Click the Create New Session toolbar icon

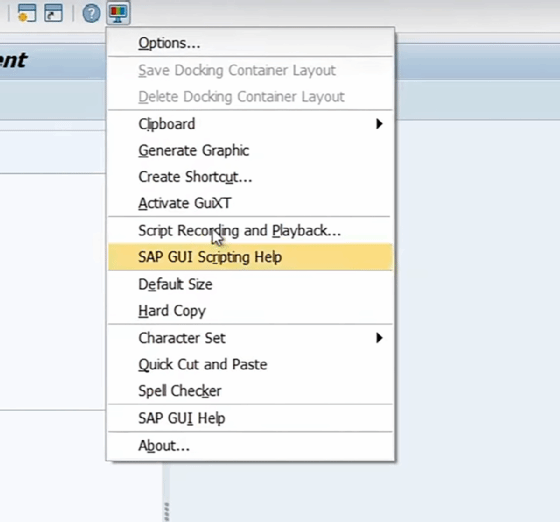pos(27,13)
